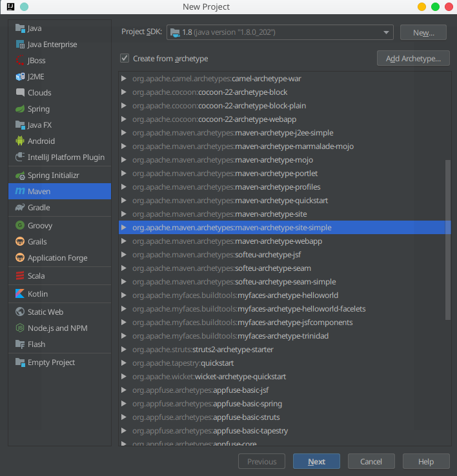The image size is (457, 476).
Task: Expand struts2-archetype-starter disclosure triangle
Action: click(124, 350)
